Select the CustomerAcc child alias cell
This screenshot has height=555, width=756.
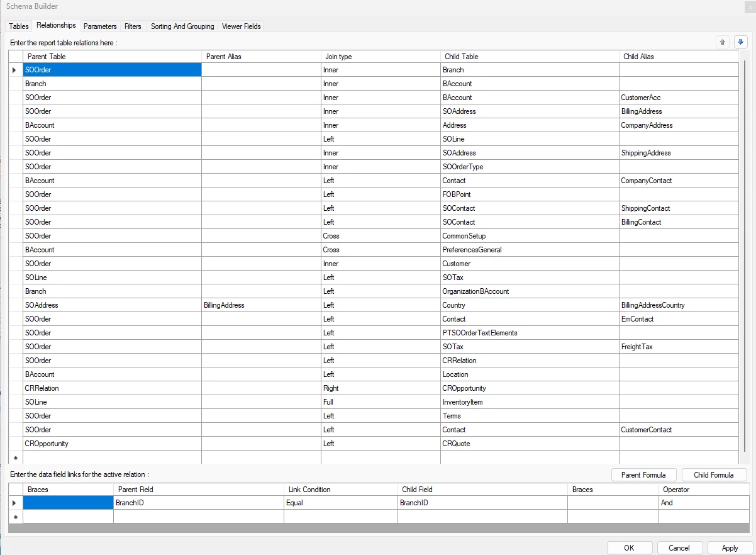click(x=679, y=98)
